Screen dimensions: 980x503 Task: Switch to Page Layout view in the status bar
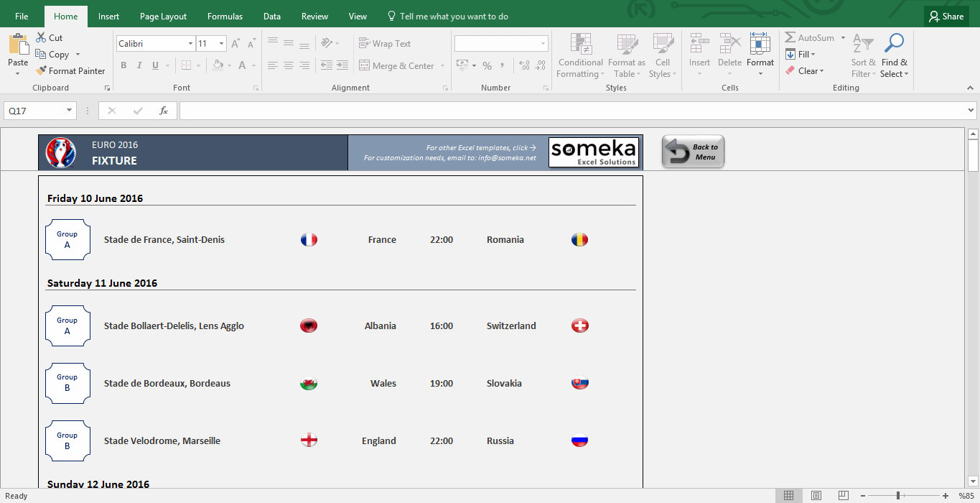(x=816, y=496)
